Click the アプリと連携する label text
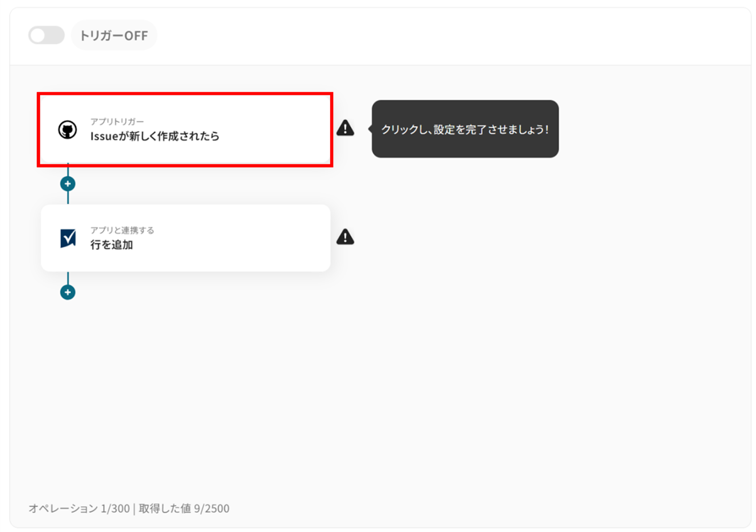The height and width of the screenshot is (532, 756). point(122,230)
